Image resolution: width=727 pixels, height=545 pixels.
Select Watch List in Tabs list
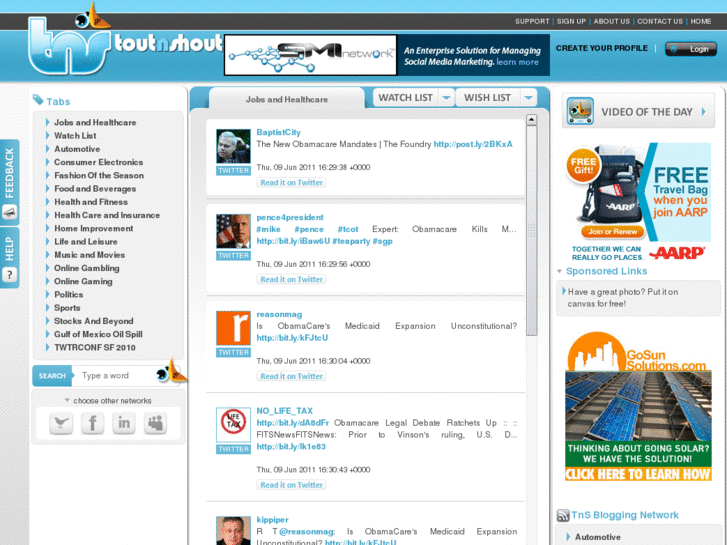pos(75,135)
